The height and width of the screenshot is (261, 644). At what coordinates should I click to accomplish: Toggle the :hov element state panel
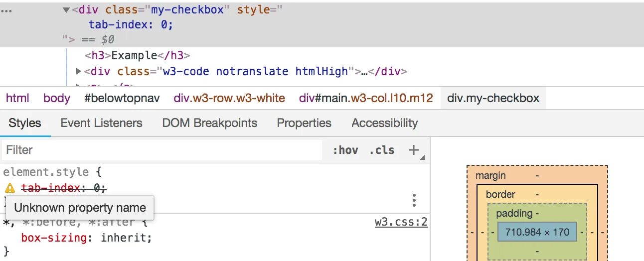click(345, 150)
